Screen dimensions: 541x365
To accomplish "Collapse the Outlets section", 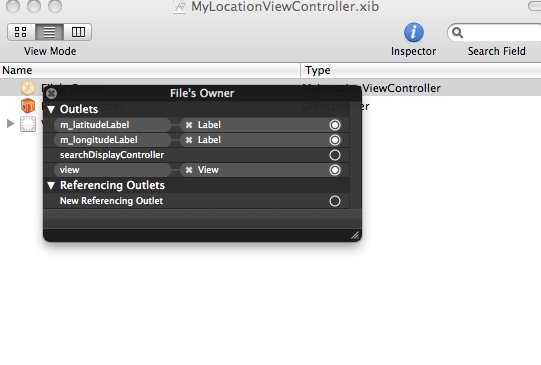I will point(51,110).
